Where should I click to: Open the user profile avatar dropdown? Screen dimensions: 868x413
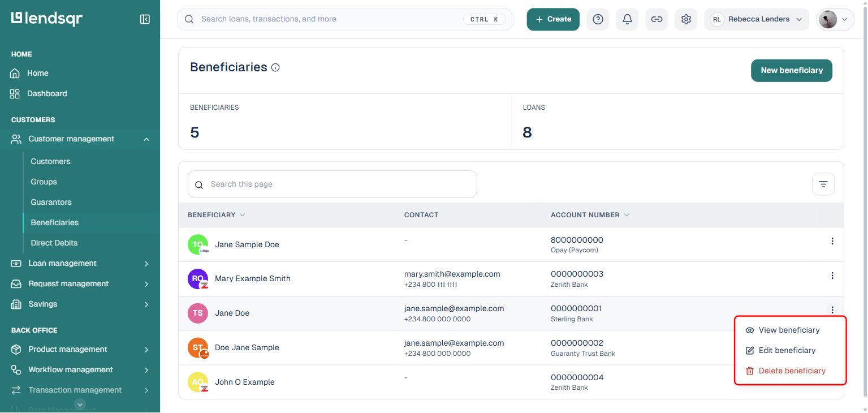click(x=835, y=19)
